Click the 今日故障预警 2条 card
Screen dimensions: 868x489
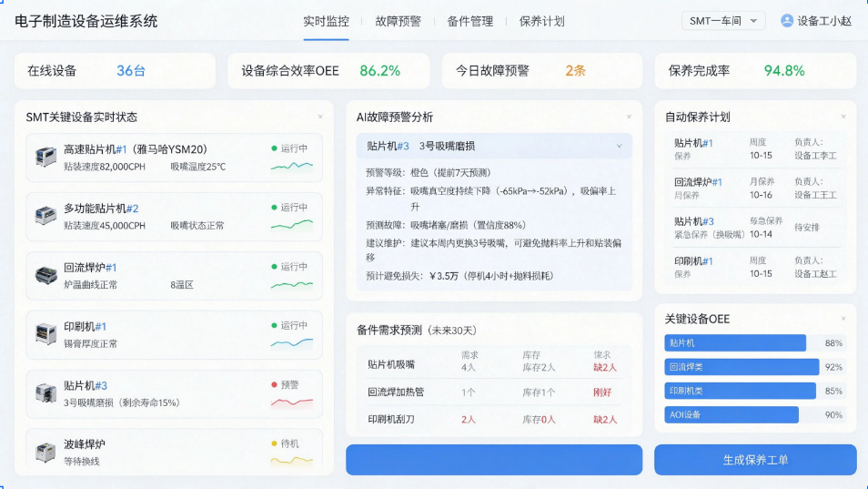coord(542,71)
